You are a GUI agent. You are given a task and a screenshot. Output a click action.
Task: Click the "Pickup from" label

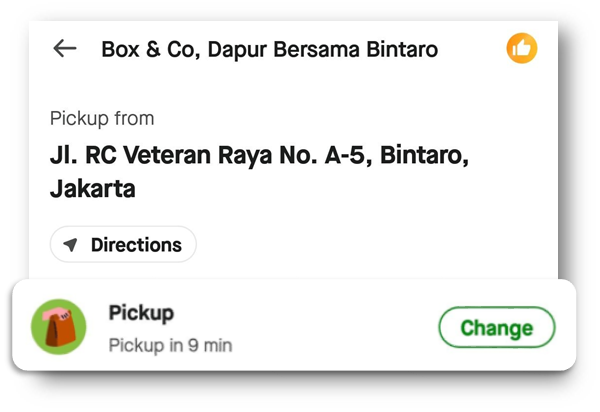[102, 118]
